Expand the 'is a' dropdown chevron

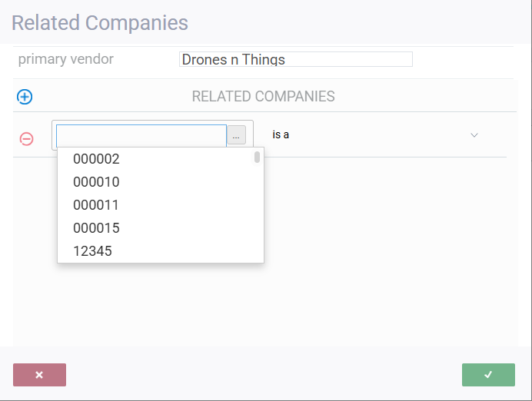(x=474, y=135)
